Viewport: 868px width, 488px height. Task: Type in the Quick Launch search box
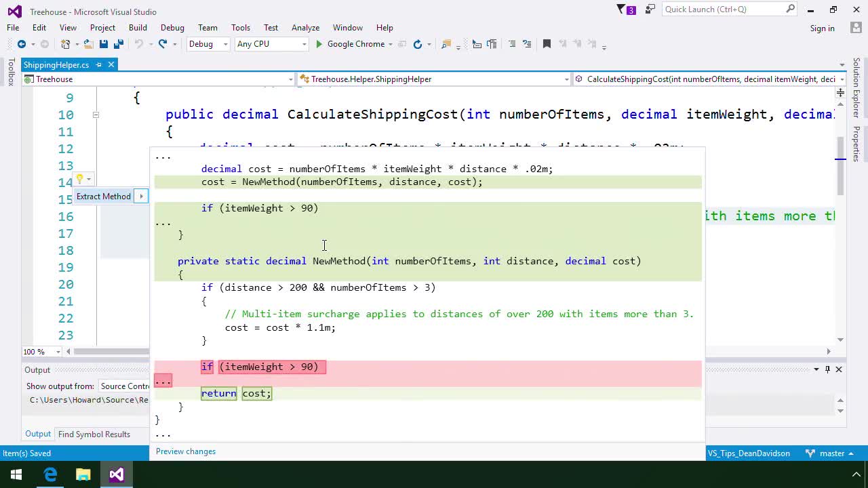click(719, 9)
